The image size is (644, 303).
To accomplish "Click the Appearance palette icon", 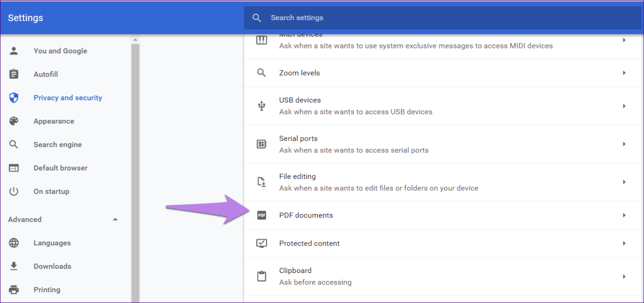I will pos(14,121).
